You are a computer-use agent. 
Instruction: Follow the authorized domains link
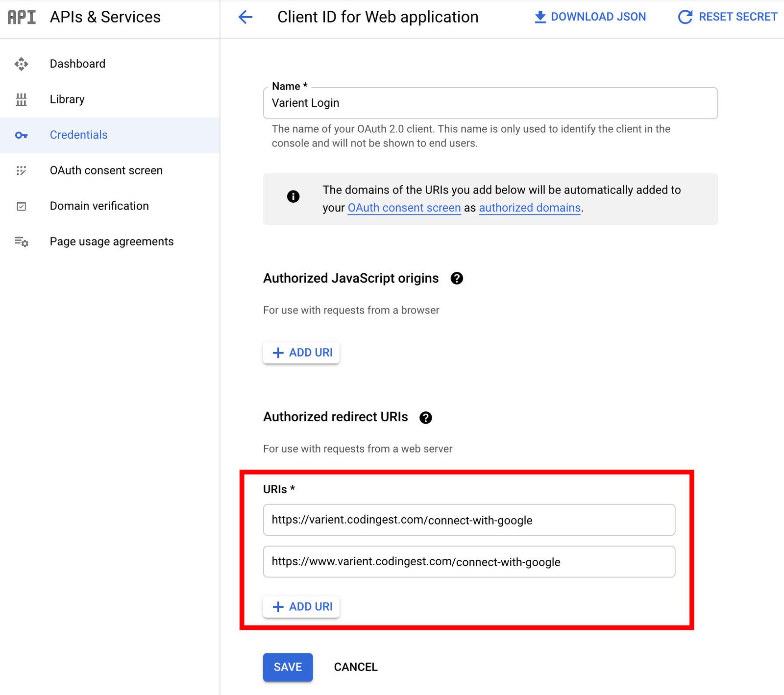tap(529, 208)
